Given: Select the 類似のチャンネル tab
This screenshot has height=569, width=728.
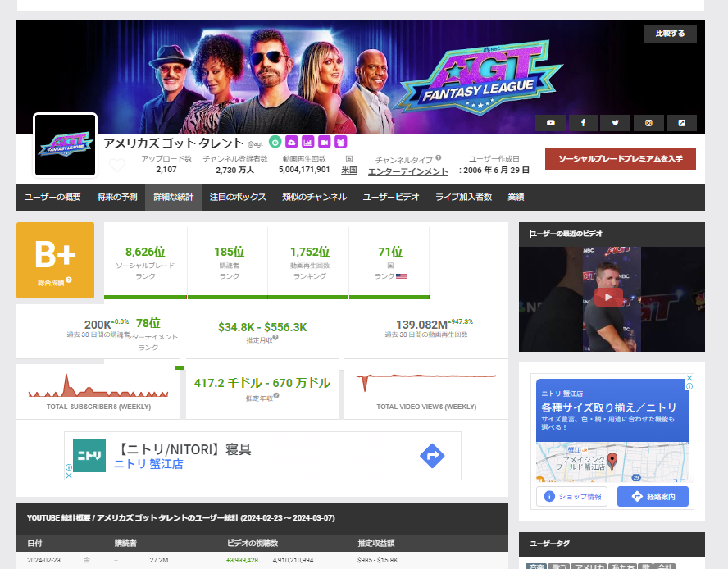Looking at the screenshot, I should pos(314,198).
